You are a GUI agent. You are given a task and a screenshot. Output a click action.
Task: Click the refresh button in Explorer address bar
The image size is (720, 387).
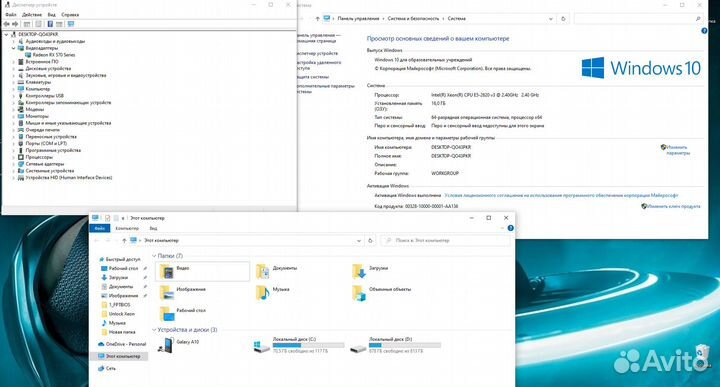tap(371, 241)
